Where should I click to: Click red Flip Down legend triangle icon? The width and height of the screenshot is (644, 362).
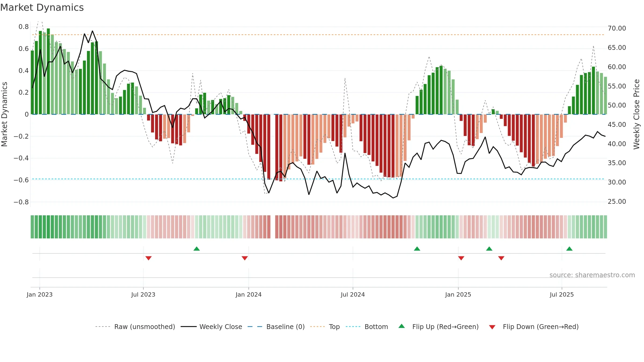coord(492,327)
